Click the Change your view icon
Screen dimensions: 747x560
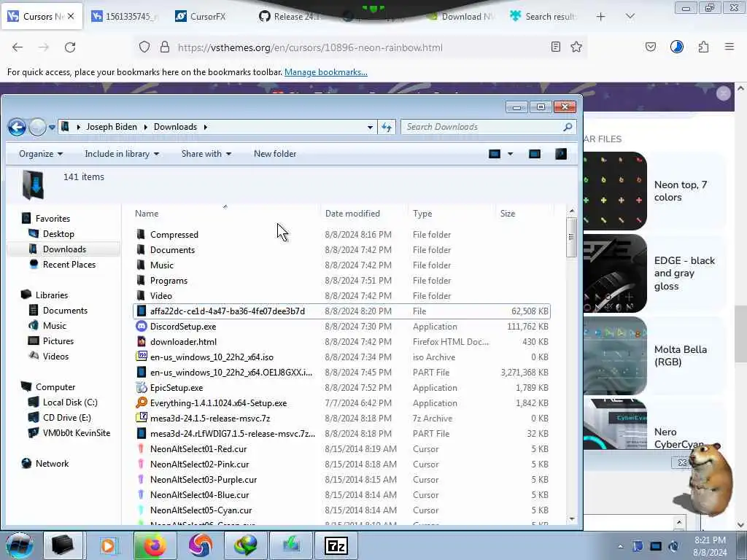tap(495, 154)
